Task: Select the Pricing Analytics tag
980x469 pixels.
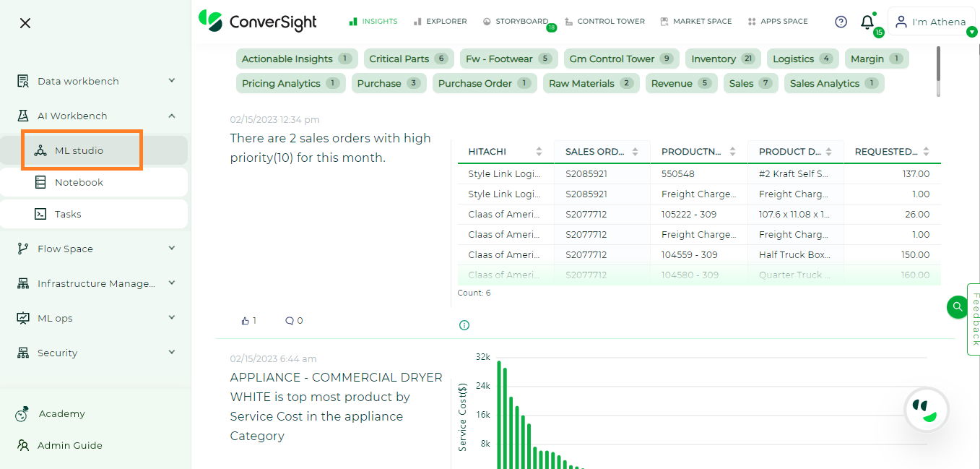Action: (x=291, y=84)
